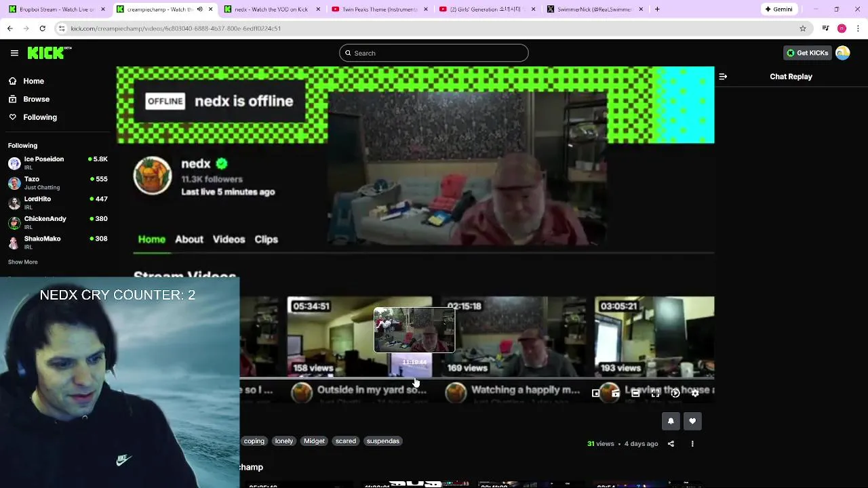
Task: Open mini player from video controls
Action: pos(595,393)
